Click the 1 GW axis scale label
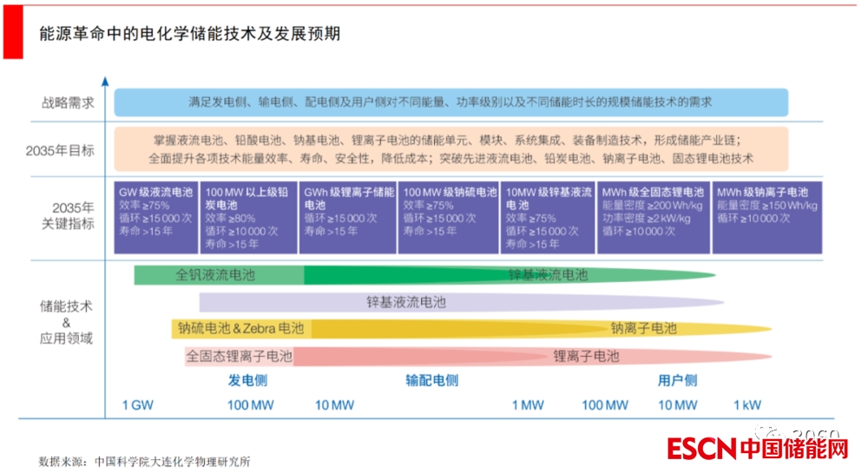 137,405
